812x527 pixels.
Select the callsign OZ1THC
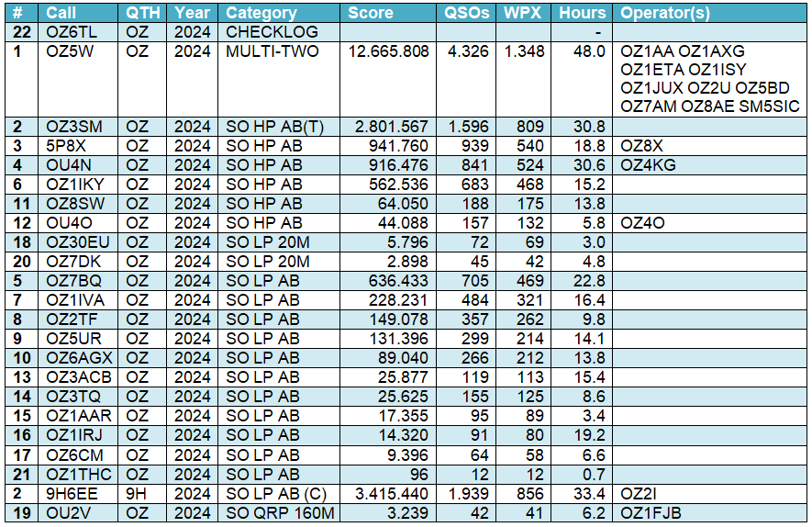[79, 474]
